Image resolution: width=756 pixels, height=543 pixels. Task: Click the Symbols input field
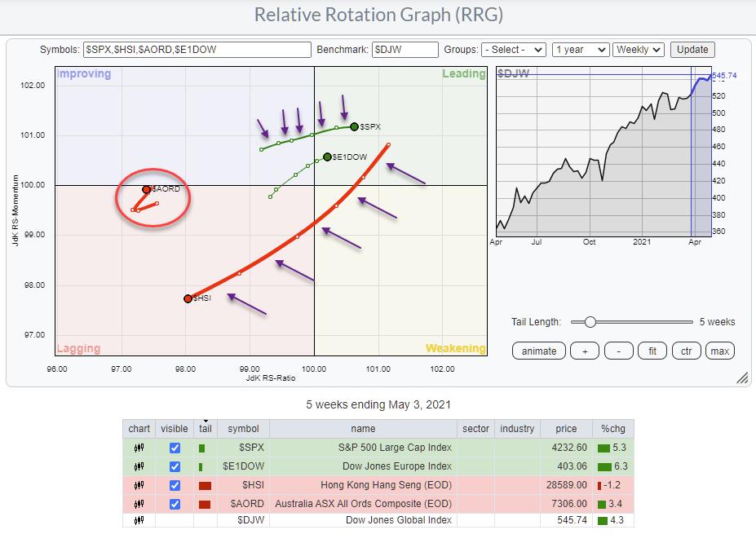pos(197,50)
